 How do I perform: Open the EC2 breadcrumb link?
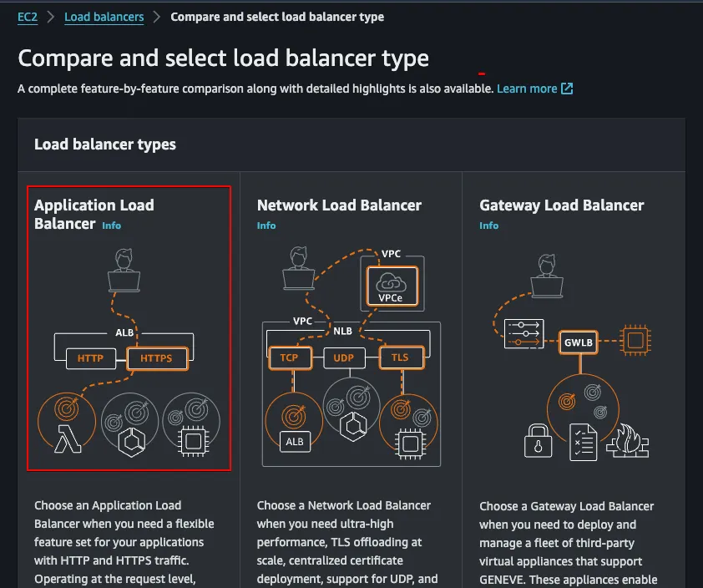tap(28, 17)
